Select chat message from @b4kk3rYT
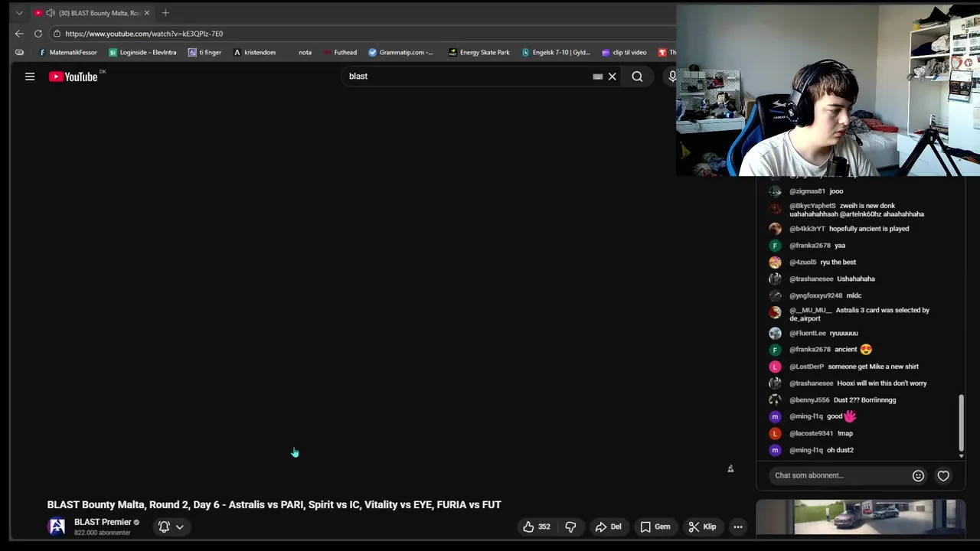980x551 pixels. click(848, 229)
